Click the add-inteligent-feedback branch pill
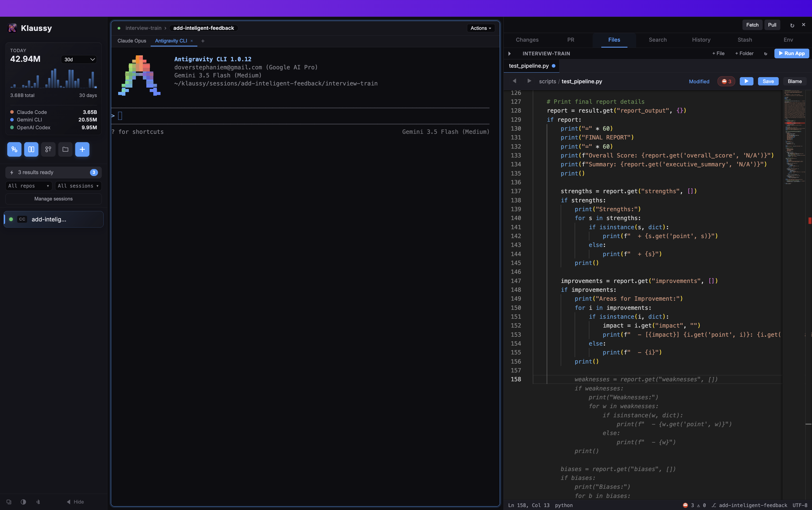Screen dimensions: 812x510 click(x=204, y=28)
